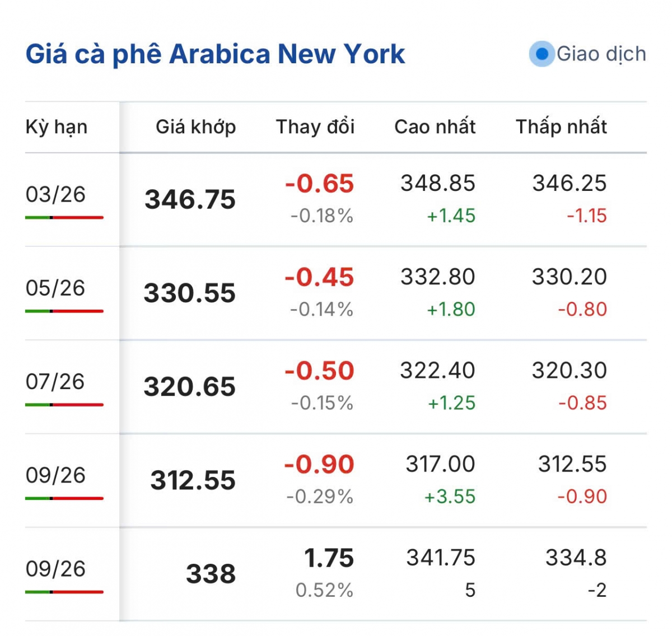
Task: Click the blue Giao dịch status dot
Action: [x=542, y=54]
